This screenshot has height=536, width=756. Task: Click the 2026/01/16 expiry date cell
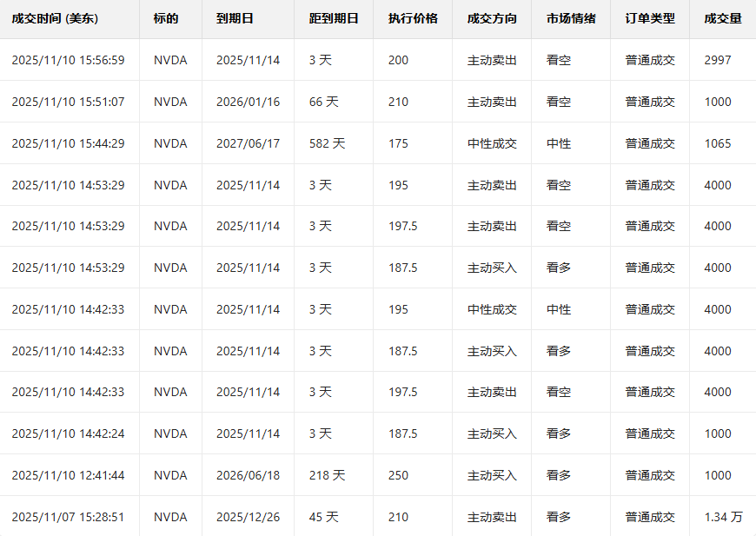click(248, 102)
